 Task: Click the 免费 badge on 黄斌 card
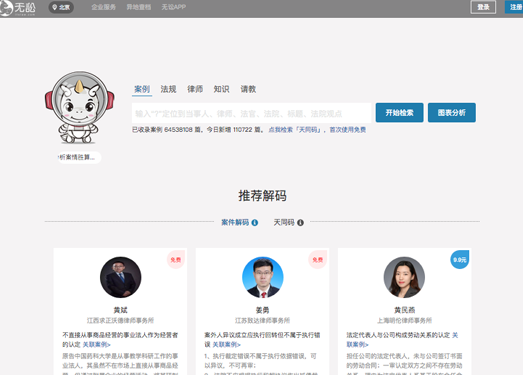tap(176, 260)
